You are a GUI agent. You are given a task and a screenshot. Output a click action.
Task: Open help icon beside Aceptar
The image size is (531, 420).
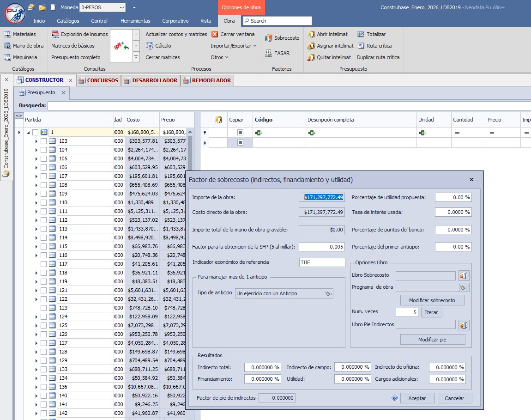click(394, 398)
